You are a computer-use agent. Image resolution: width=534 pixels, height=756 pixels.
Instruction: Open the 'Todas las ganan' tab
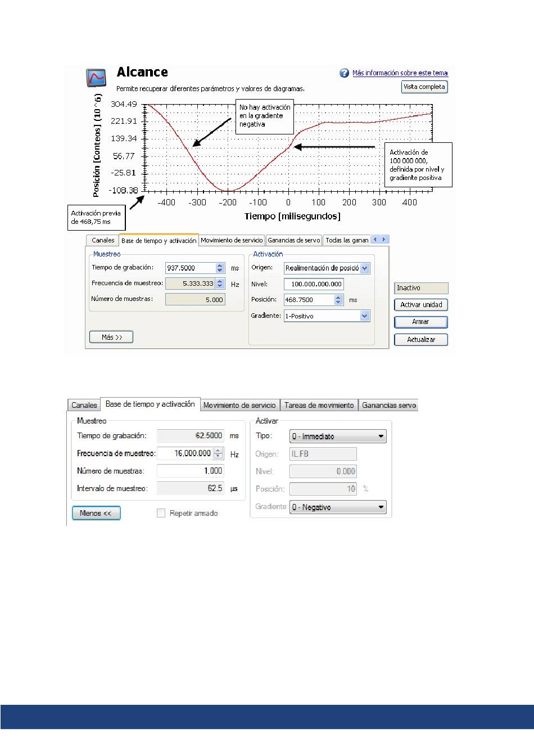pyautogui.click(x=347, y=240)
